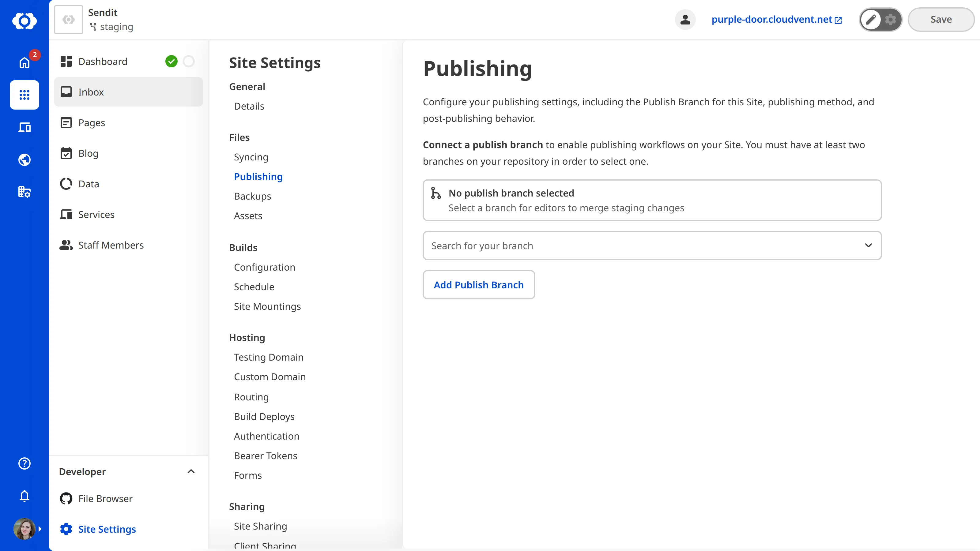This screenshot has width=980, height=551.
Task: Open Authentication settings
Action: [x=266, y=436]
